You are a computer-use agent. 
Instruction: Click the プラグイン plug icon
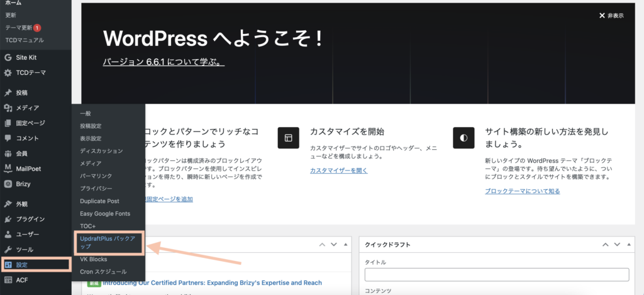[x=8, y=220]
